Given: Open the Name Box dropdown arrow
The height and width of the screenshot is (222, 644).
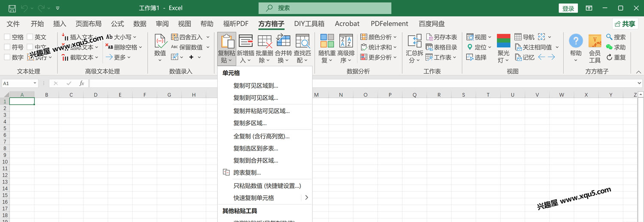Looking at the screenshot, I should [35, 83].
